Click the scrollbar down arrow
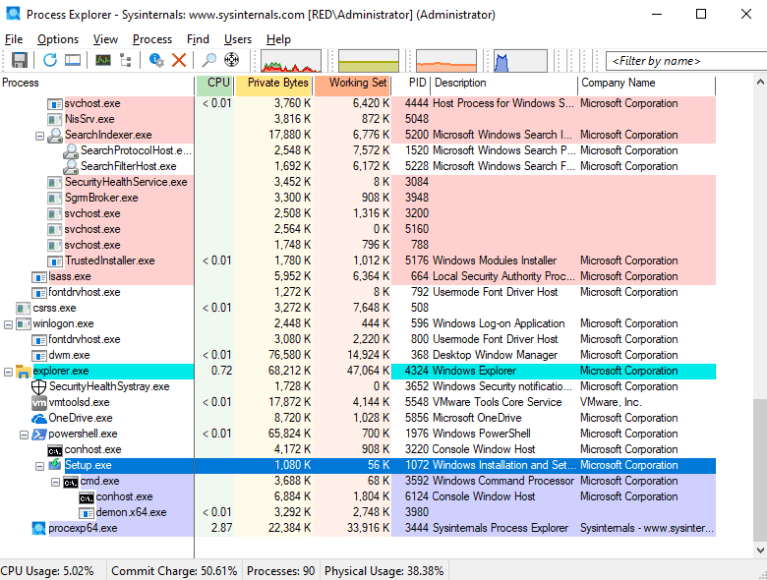The image size is (767, 580). [760, 550]
